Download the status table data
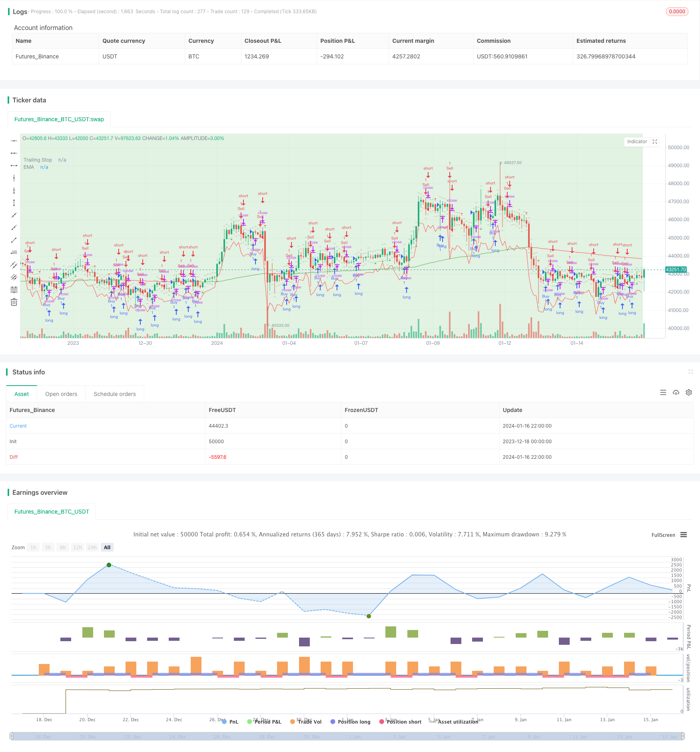Image resolution: width=700 pixels, height=752 pixels. click(676, 392)
